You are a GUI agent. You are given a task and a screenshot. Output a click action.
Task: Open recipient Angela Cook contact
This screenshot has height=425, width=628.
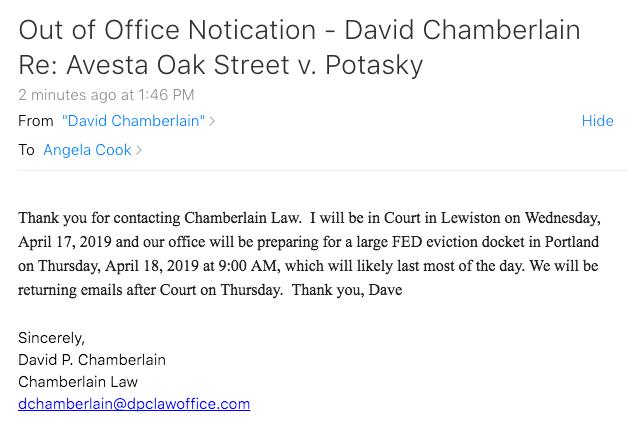tap(87, 150)
